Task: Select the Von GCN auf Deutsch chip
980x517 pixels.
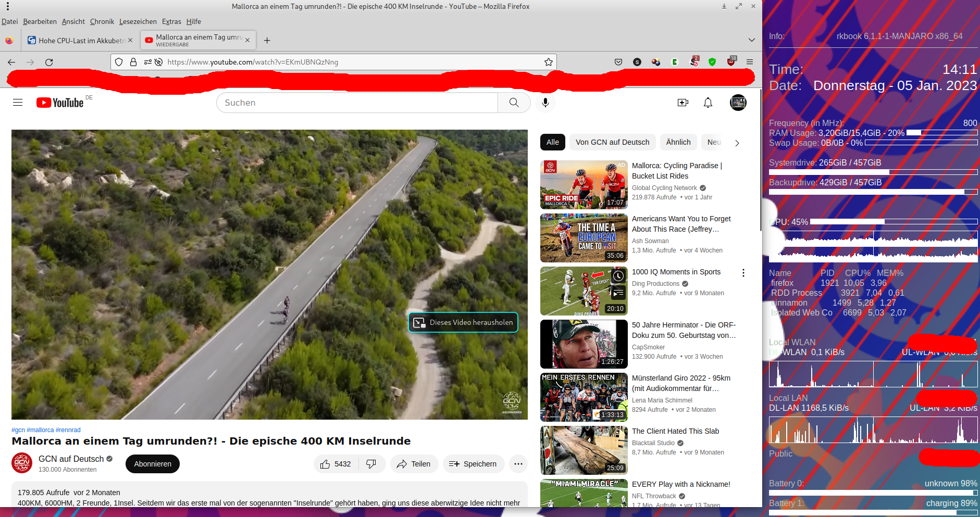Action: (x=613, y=142)
